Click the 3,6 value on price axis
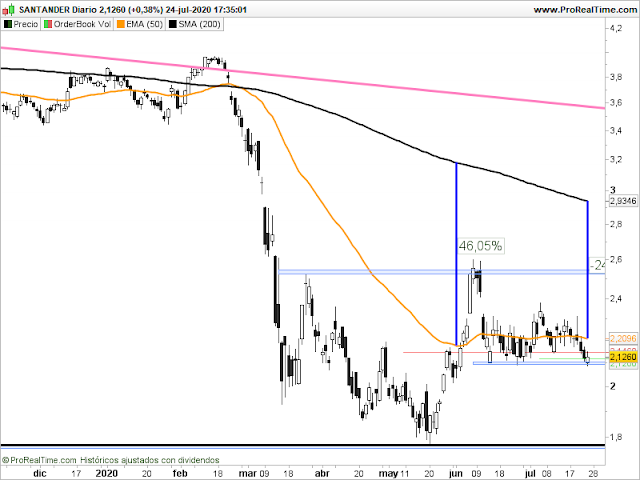640x480 pixels. coord(616,102)
